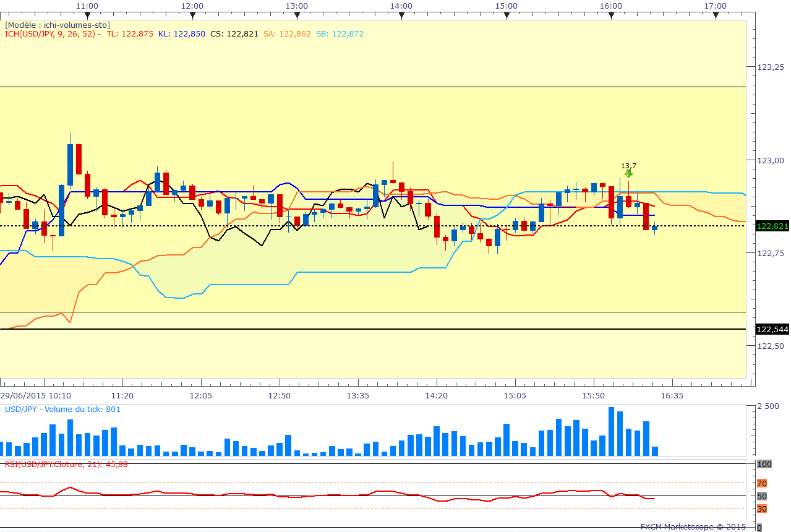
Task: Click the 16:35 bottom time label
Action: point(672,395)
